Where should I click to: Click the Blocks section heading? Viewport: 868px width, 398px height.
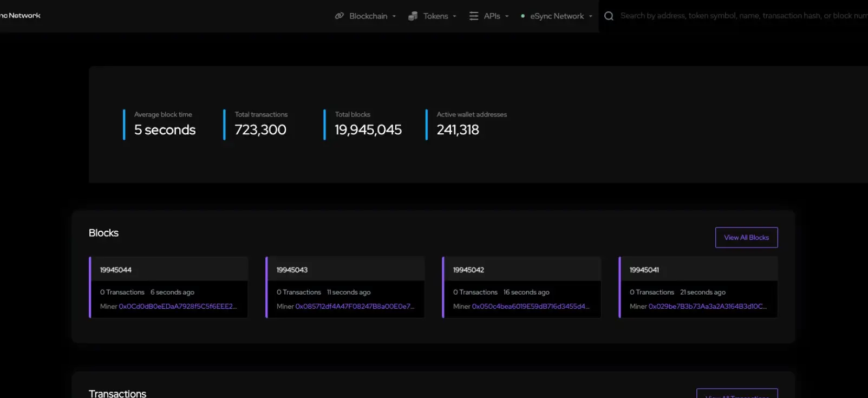coord(103,233)
